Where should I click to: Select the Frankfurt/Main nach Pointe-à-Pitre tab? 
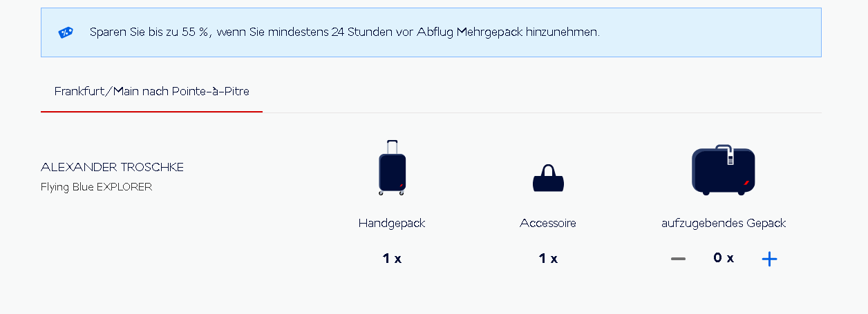point(152,91)
